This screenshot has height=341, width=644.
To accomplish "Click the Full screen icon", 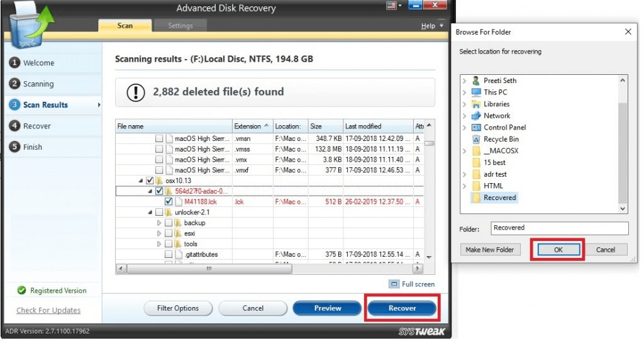I will (394, 284).
